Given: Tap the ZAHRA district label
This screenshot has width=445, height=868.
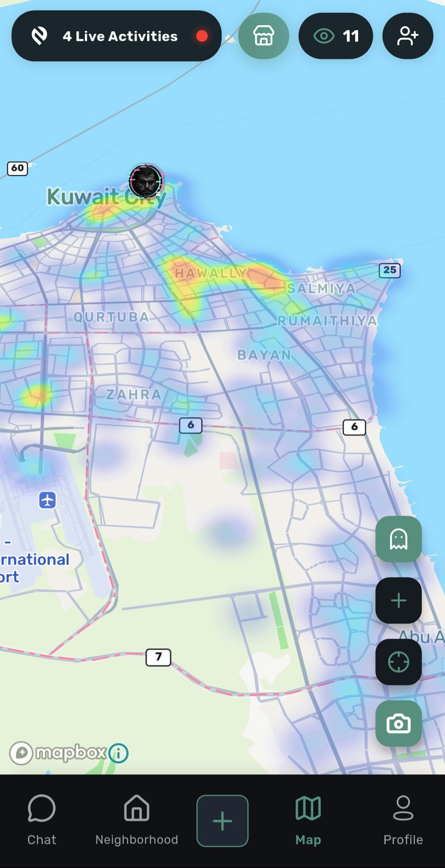Looking at the screenshot, I should tap(134, 394).
